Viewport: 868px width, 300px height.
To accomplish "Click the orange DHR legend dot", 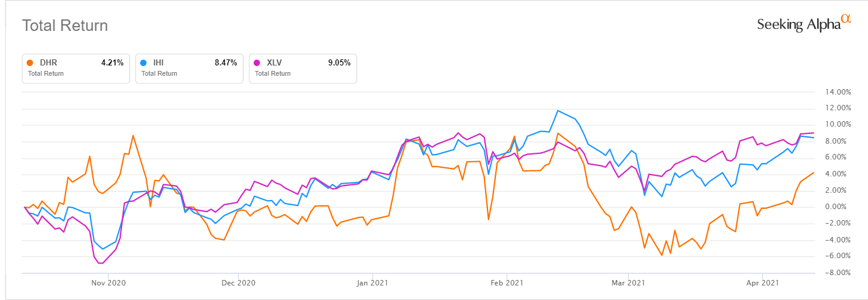I will (30, 62).
